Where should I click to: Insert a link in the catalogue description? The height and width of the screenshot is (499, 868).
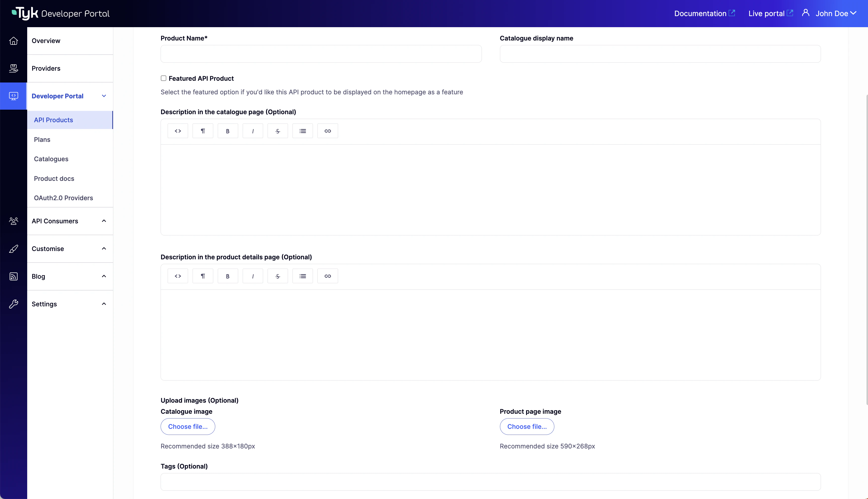coord(328,131)
